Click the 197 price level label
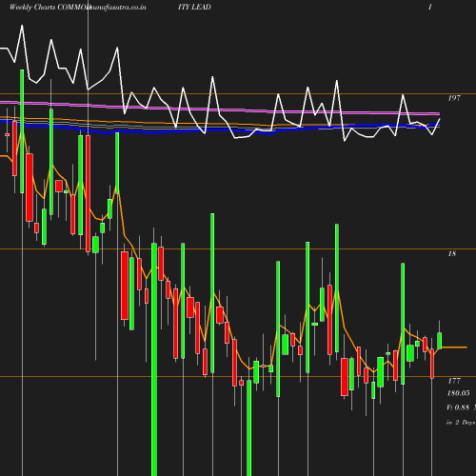The image size is (476, 476). (x=454, y=98)
